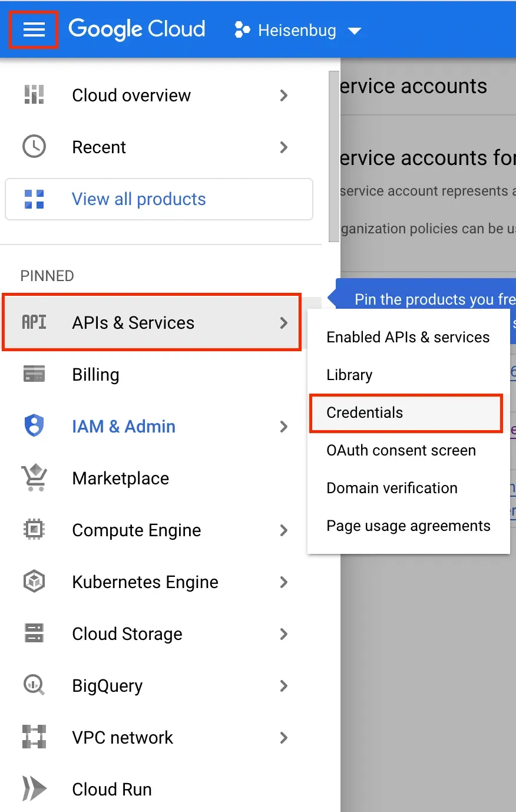Click the VPC network icon
This screenshot has width=516, height=812.
[x=34, y=737]
